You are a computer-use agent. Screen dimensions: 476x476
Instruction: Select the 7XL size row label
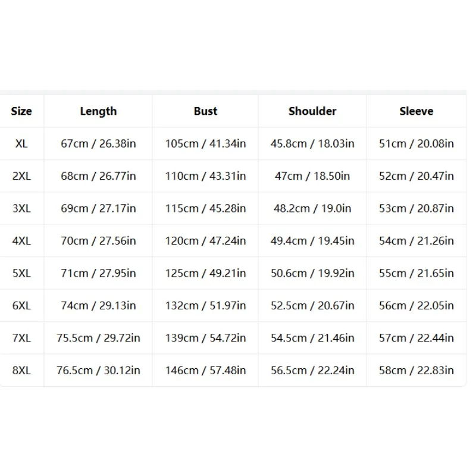(21, 338)
